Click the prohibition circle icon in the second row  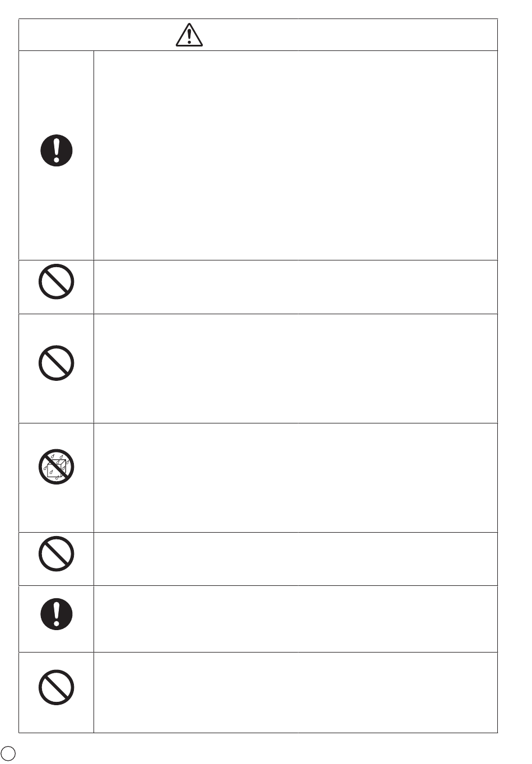tap(57, 281)
